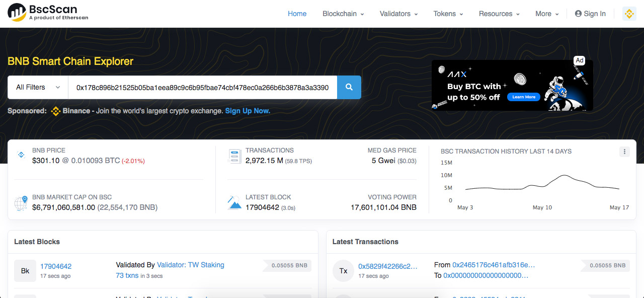
Task: Open the More menu
Action: click(547, 14)
